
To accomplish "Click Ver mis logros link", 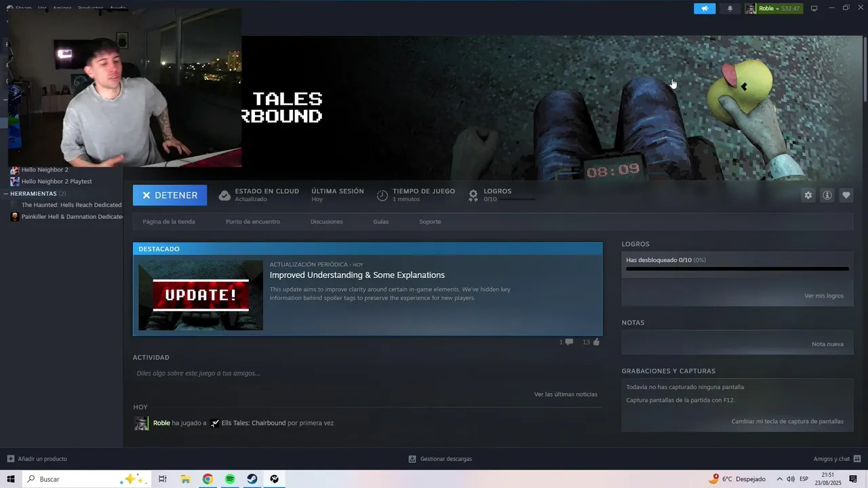I will click(x=824, y=296).
